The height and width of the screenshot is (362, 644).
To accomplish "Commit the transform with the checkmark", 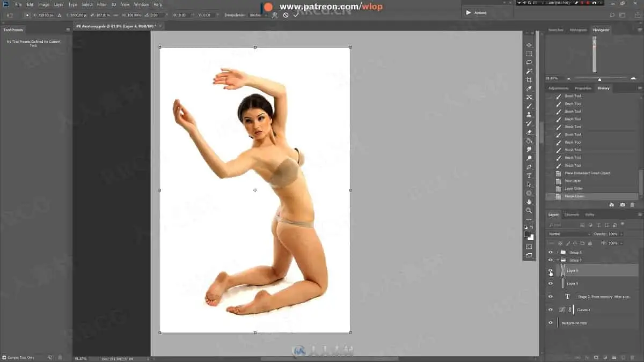I will click(x=296, y=15).
